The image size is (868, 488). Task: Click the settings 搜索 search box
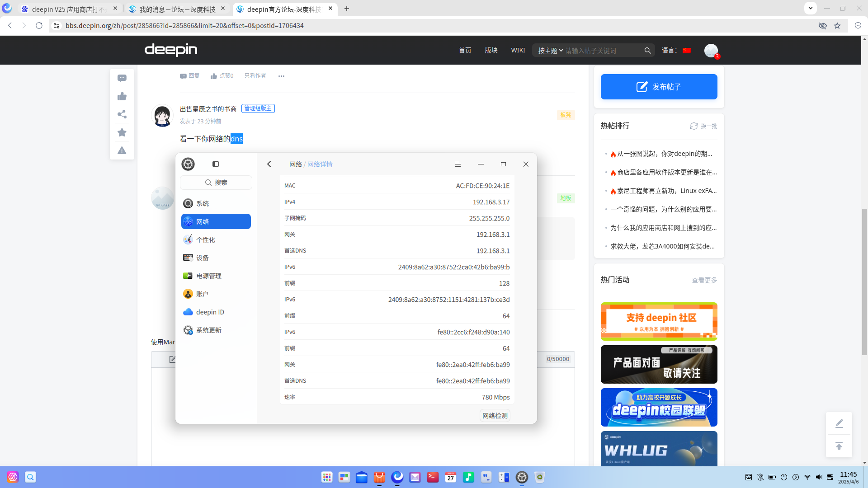216,183
